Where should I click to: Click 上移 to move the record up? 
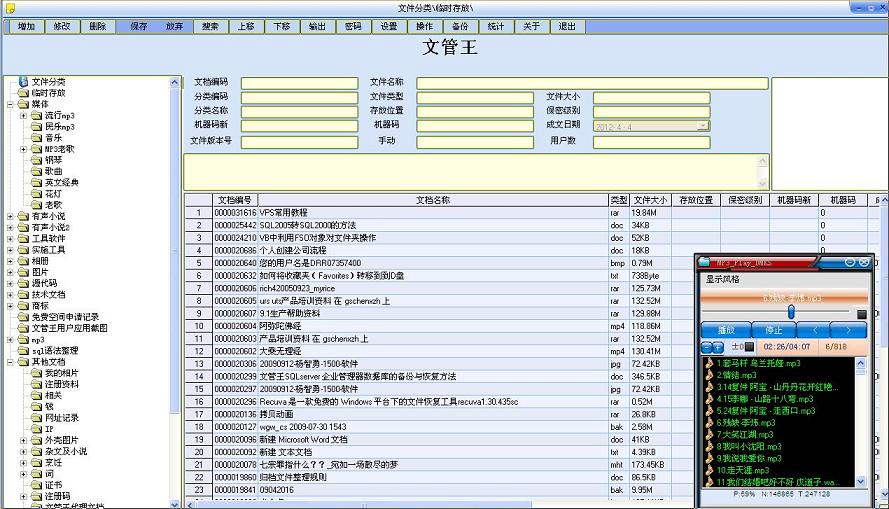(x=246, y=26)
